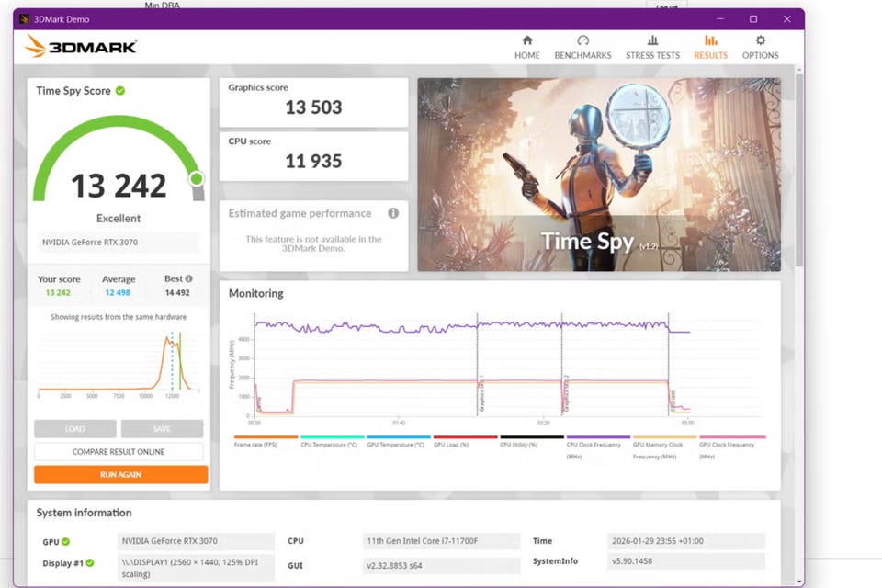
Task: Click the score distribution chart
Action: [x=119, y=363]
